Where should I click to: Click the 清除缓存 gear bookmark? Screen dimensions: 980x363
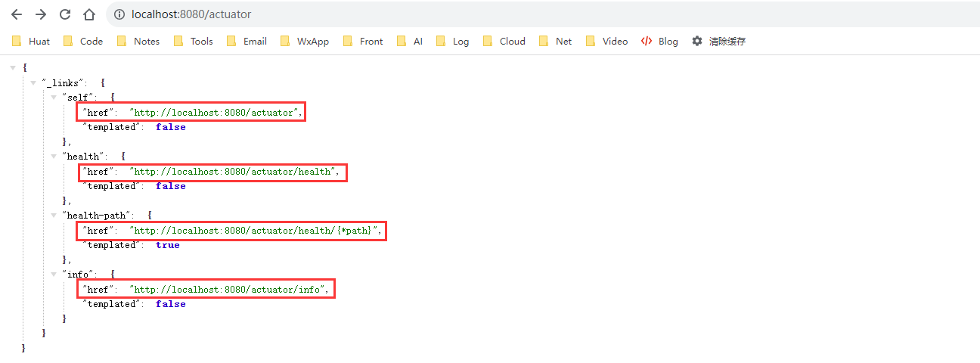[x=718, y=42]
